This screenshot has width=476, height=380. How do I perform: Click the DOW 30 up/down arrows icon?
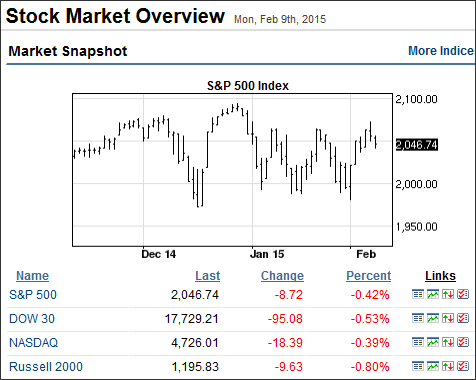tap(448, 318)
